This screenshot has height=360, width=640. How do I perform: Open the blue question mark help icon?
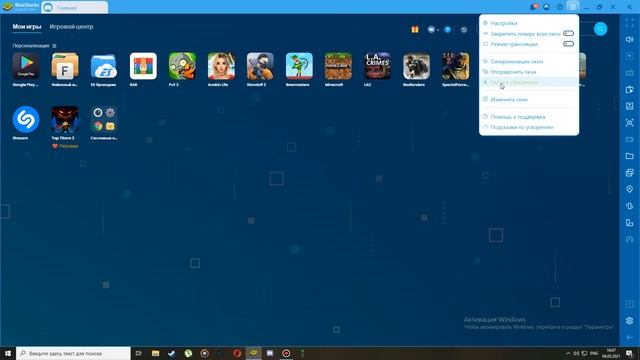pyautogui.click(x=448, y=29)
